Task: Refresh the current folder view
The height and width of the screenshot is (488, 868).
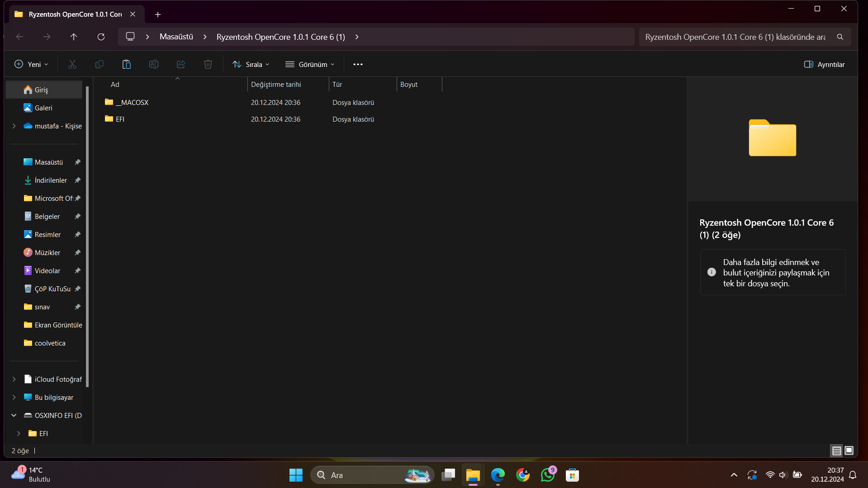Action: [101, 37]
